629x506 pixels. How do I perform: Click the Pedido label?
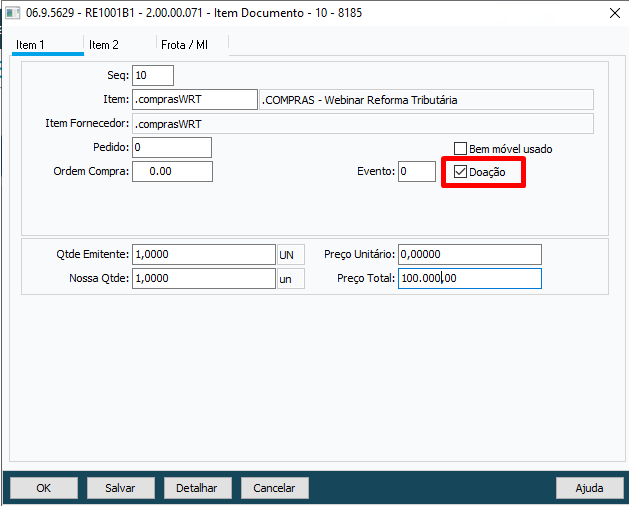(111, 147)
